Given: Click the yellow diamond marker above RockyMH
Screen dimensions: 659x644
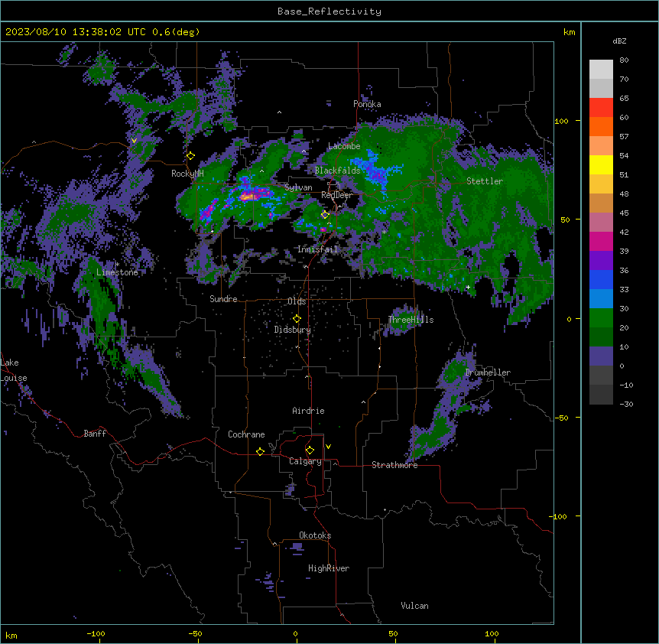Looking at the screenshot, I should point(190,156).
